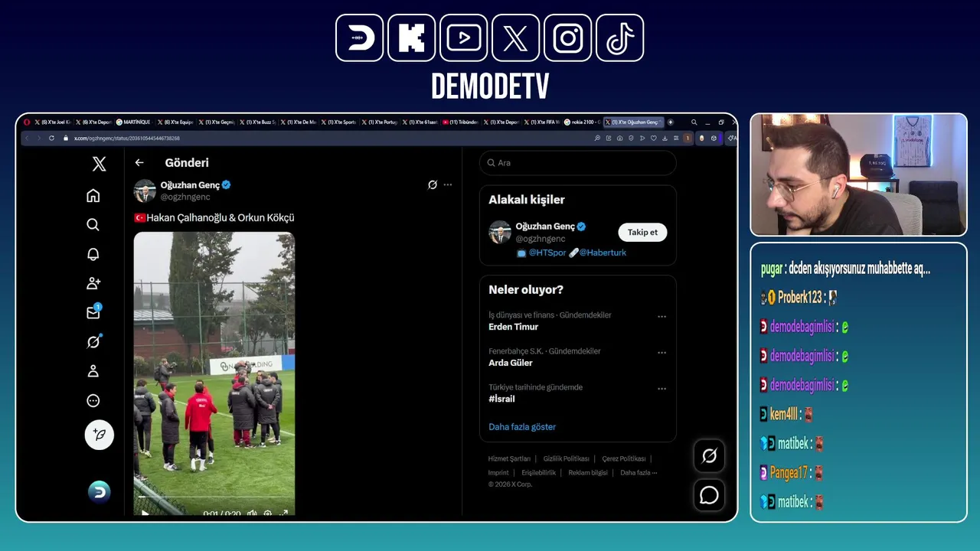This screenshot has width=980, height=551.
Task: Open the Erişilebilirlik footer link
Action: [539, 473]
